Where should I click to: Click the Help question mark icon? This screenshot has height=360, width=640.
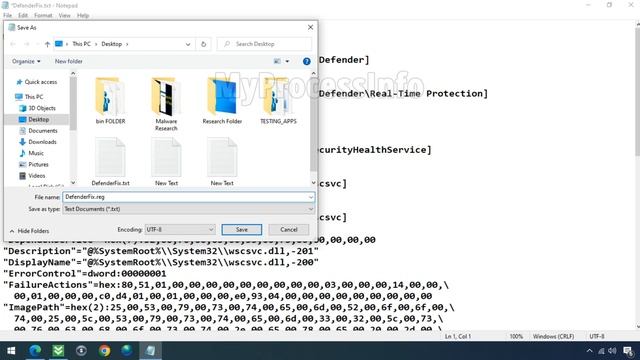(307, 61)
